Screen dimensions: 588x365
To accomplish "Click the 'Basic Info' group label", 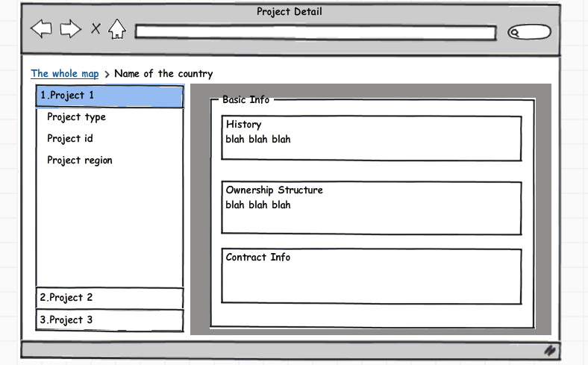I will (246, 100).
